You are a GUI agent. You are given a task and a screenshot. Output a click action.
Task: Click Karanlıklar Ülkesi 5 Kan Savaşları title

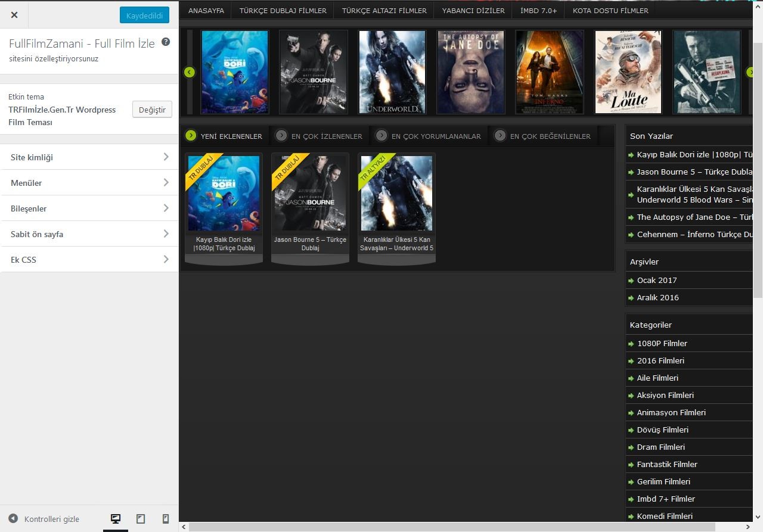click(396, 244)
